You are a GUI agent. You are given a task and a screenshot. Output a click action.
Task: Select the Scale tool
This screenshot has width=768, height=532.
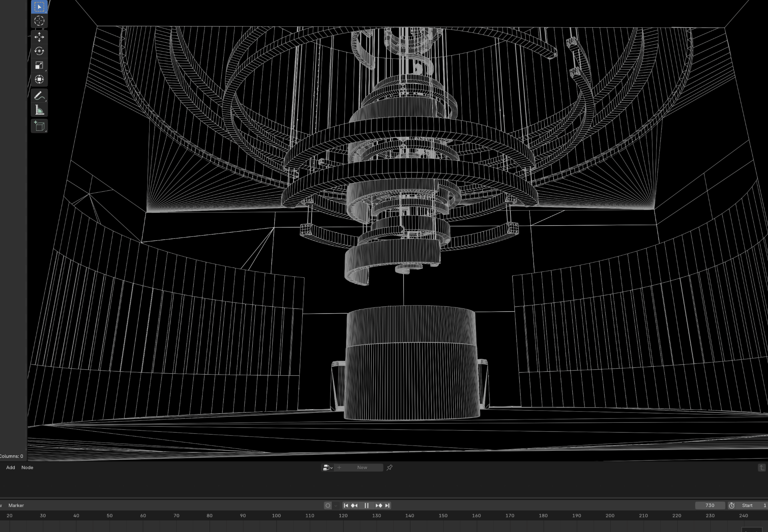point(39,65)
